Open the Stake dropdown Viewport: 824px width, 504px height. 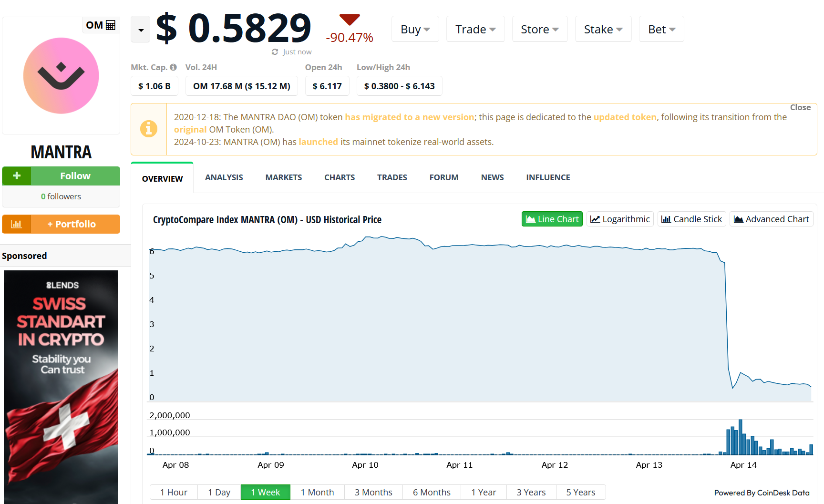point(603,29)
